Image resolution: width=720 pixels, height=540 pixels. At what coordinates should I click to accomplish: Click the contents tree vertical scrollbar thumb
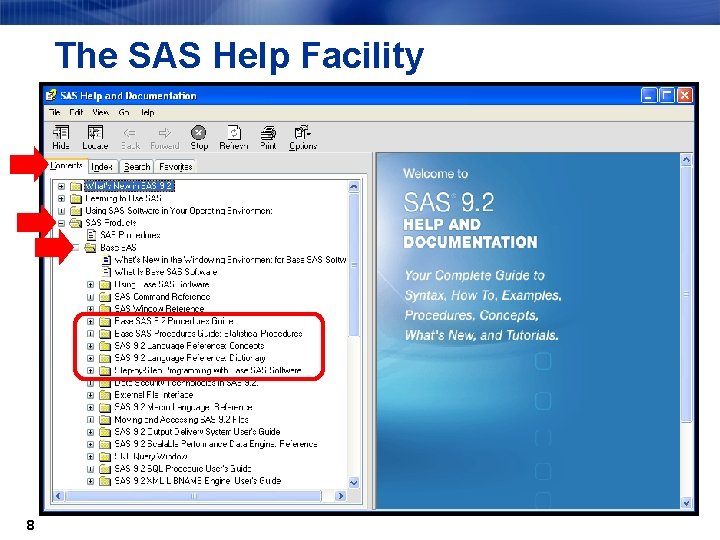click(x=354, y=265)
